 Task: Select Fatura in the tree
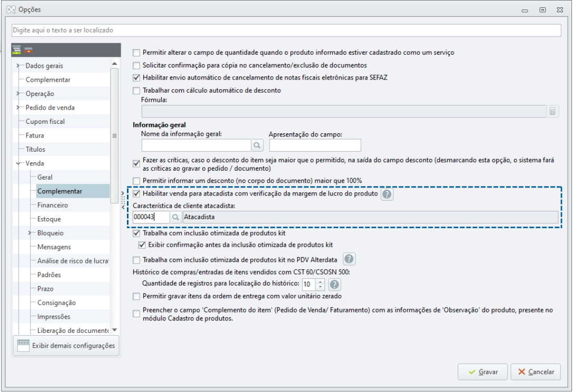pyautogui.click(x=35, y=135)
